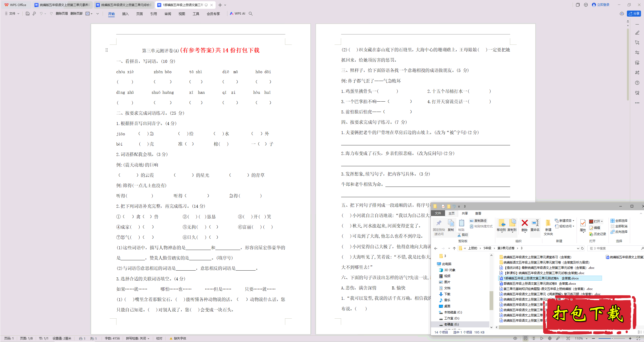Open the 查看 tab in Explorer

pos(478,213)
